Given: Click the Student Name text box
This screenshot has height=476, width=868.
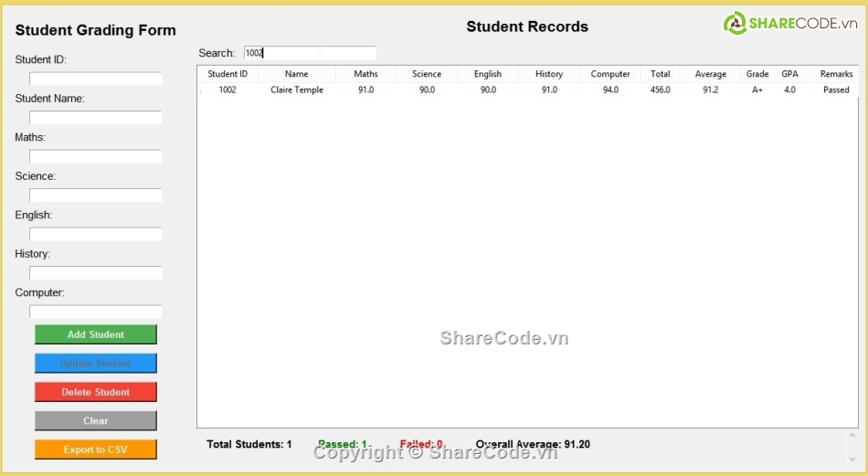Looking at the screenshot, I should (96, 118).
